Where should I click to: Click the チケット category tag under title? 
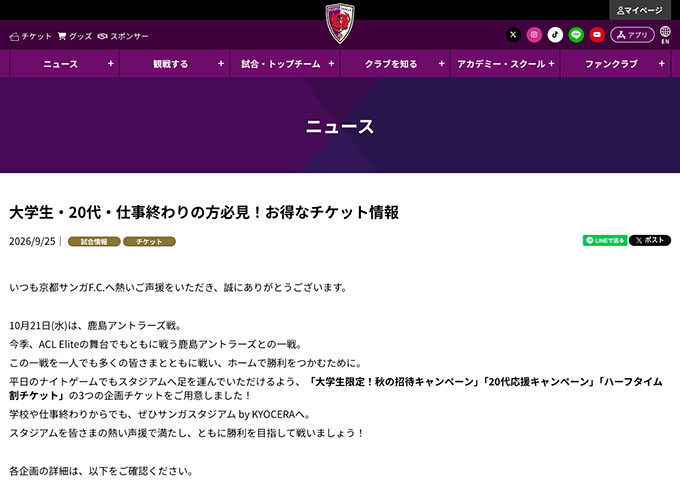pos(149,242)
